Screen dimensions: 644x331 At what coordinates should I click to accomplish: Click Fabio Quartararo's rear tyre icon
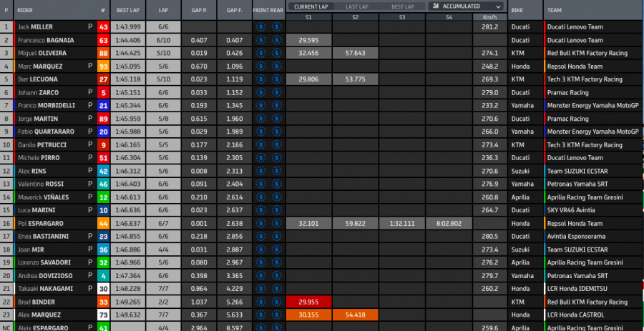[x=276, y=132]
